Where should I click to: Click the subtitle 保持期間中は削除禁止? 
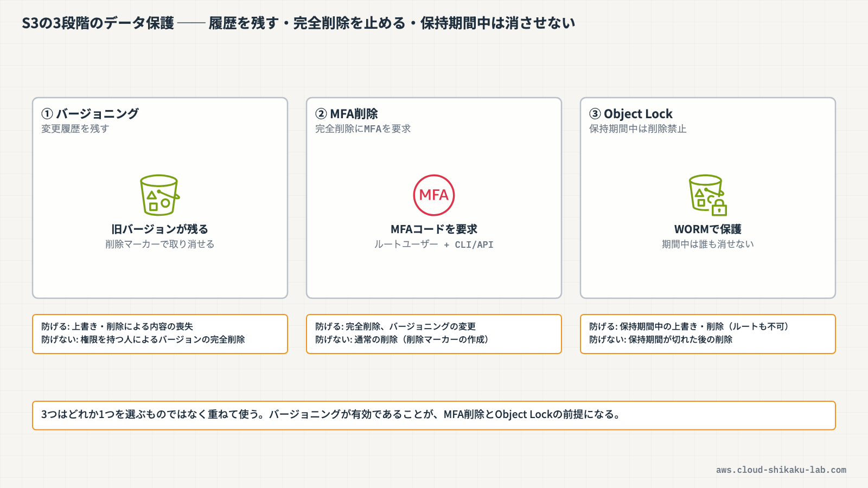click(638, 129)
